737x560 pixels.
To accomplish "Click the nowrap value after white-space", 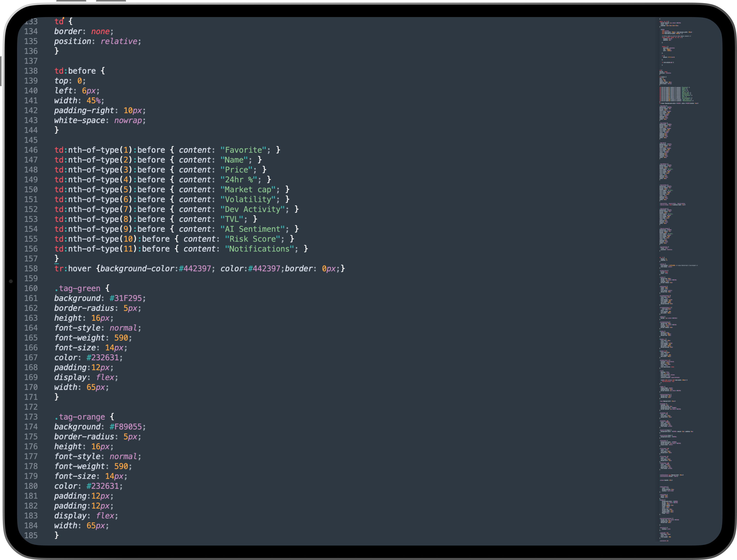I will click(x=128, y=120).
